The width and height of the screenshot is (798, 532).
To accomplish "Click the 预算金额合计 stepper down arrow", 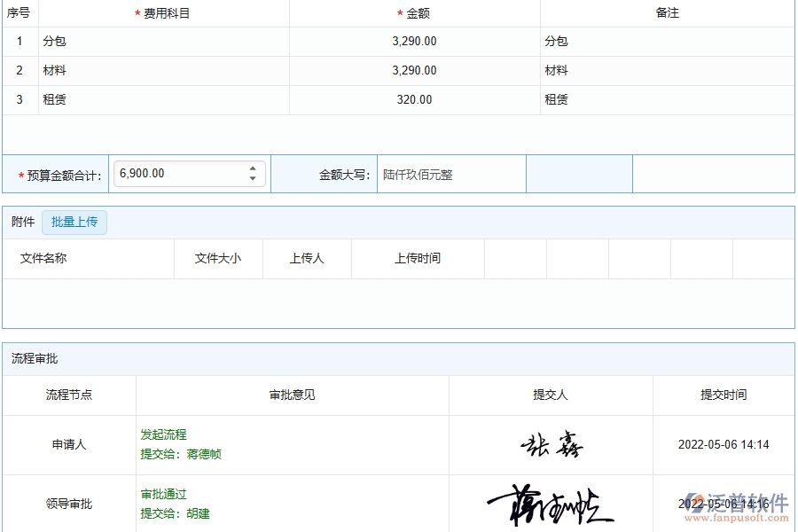I will [x=251, y=178].
